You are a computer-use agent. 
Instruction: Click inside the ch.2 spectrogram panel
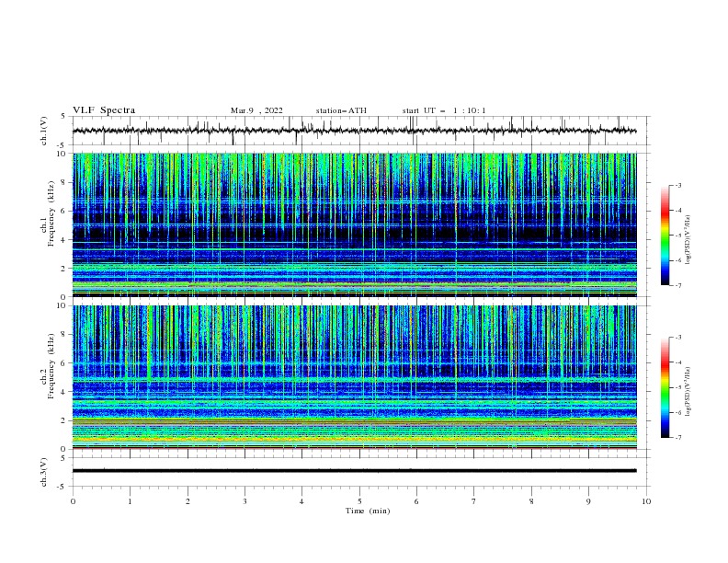pos(354,377)
